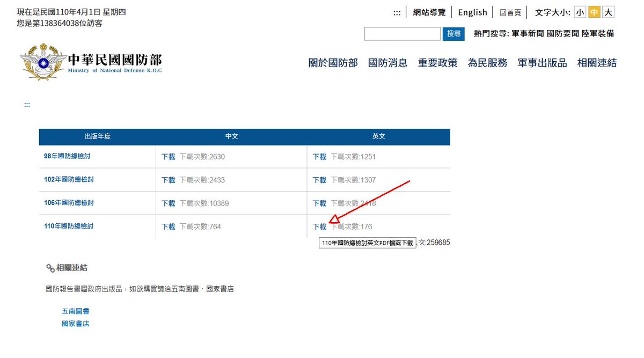Click the ::: accessibility marker below the logo
The height and width of the screenshot is (358, 644).
pyautogui.click(x=27, y=105)
